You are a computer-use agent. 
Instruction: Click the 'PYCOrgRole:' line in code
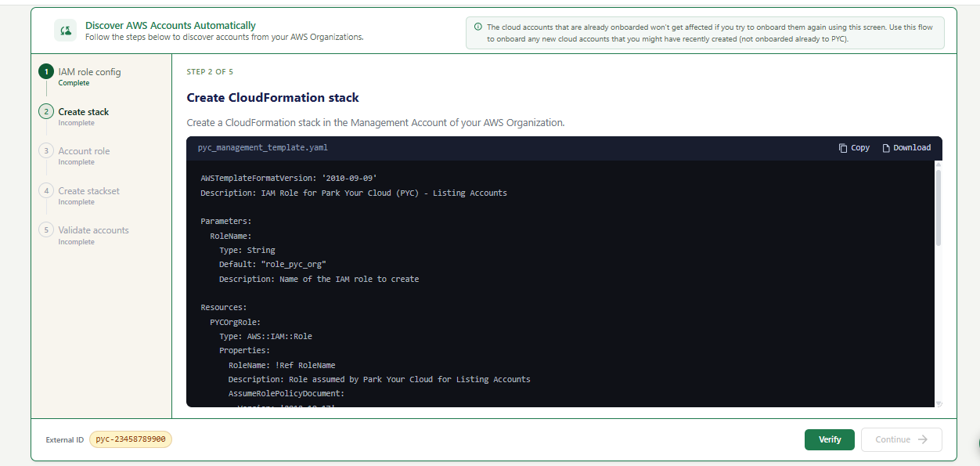point(235,322)
